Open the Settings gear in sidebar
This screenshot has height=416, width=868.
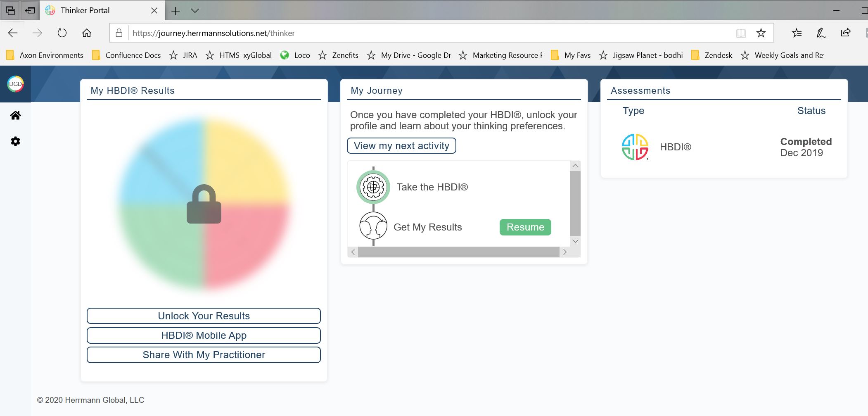(x=15, y=141)
